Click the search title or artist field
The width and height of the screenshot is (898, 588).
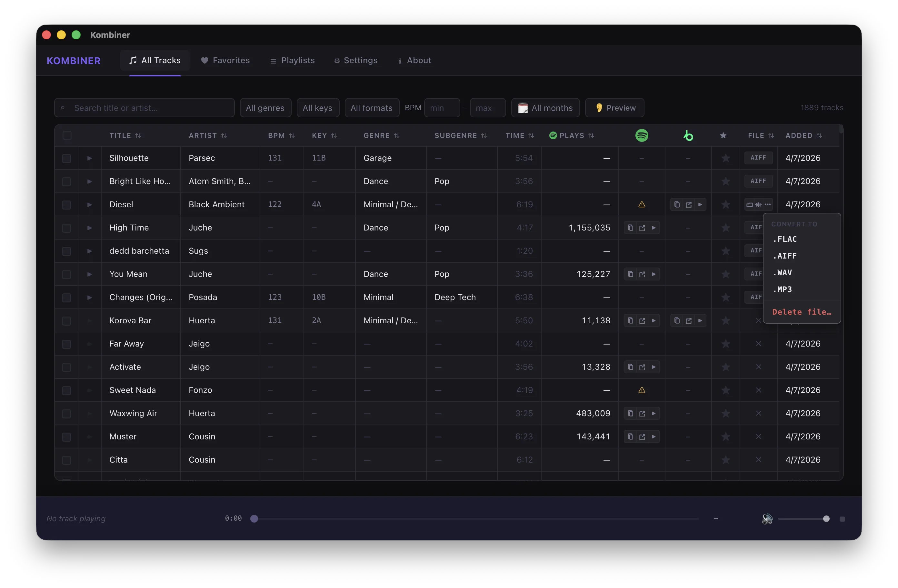tap(145, 108)
